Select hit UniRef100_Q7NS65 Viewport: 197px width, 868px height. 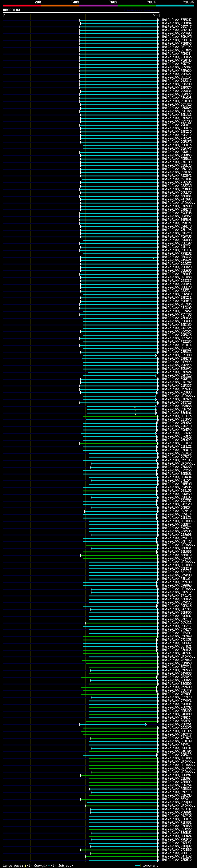click(x=176, y=467)
